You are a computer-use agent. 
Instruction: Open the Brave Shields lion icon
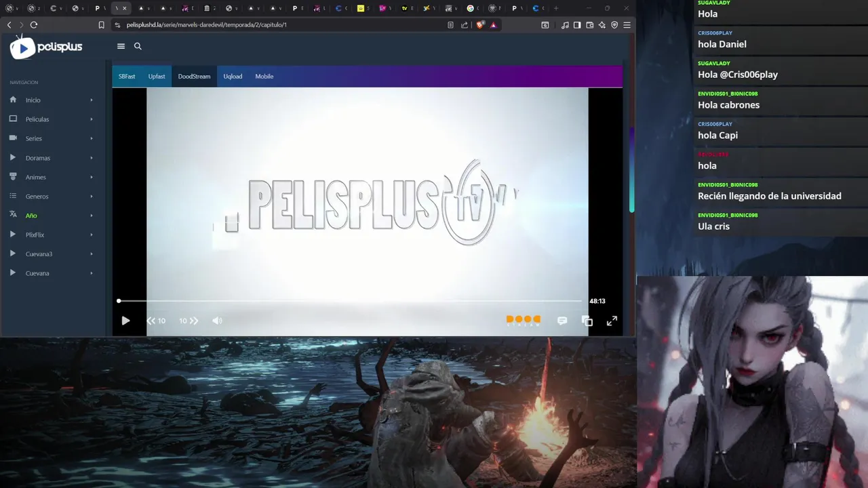(480, 25)
